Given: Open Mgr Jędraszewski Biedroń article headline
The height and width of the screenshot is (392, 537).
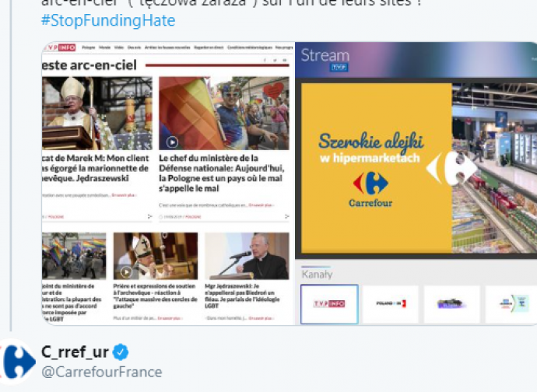Looking at the screenshot, I should click(243, 296).
